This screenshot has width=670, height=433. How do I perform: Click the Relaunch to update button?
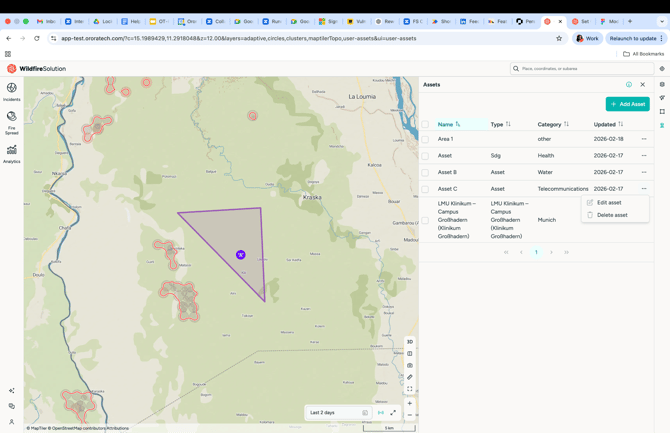tap(633, 38)
